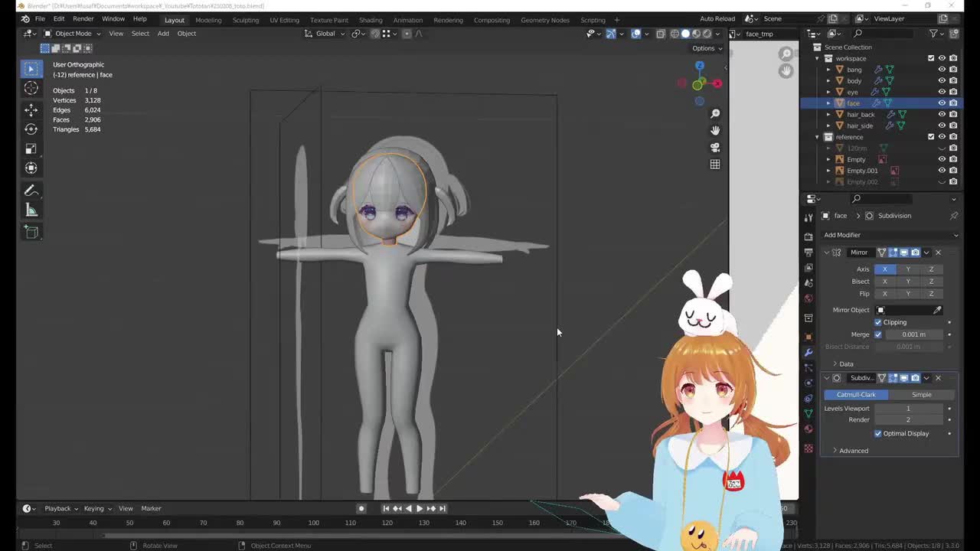Toggle visibility of Empty.001
This screenshot has height=551, width=980.
(942, 171)
